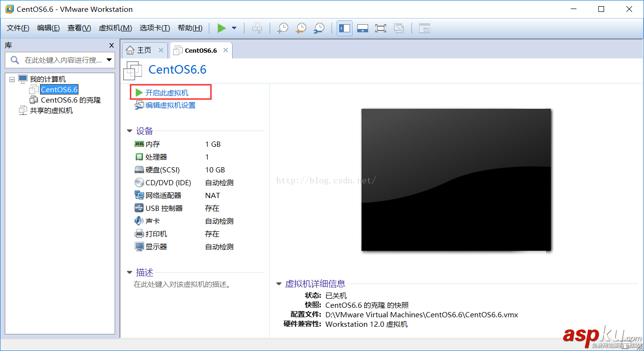644x351 pixels.
Task: Close the 主页 tab
Action: [161, 50]
